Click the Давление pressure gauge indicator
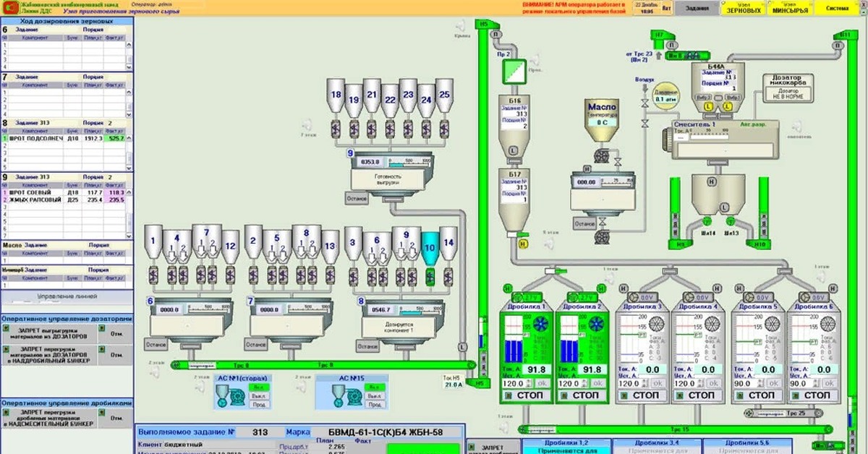Screen dimensions: 868x454 click(x=664, y=96)
